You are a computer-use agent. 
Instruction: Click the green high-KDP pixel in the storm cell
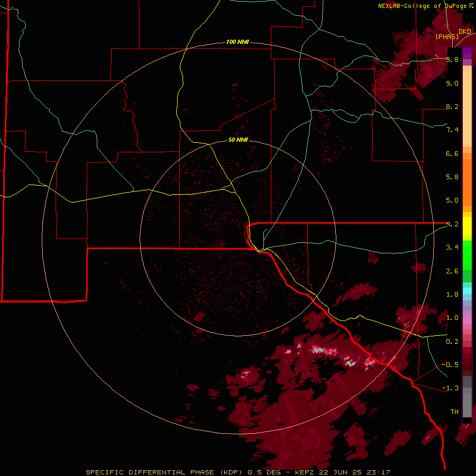(x=348, y=362)
